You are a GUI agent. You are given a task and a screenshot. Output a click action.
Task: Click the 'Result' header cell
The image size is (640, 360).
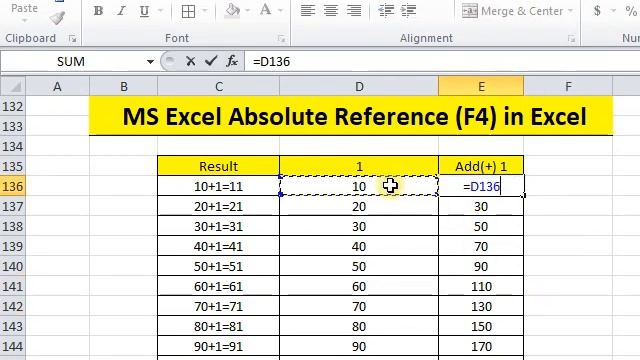218,166
